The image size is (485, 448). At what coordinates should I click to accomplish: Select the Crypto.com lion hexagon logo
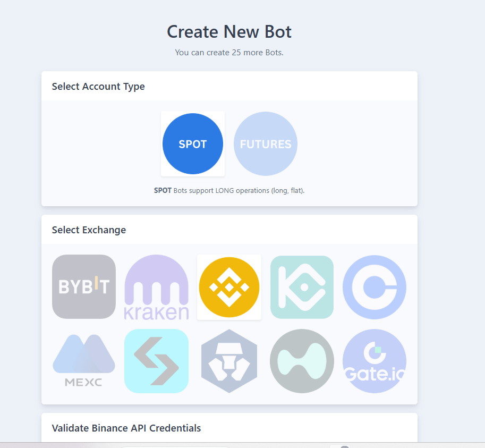click(x=229, y=361)
